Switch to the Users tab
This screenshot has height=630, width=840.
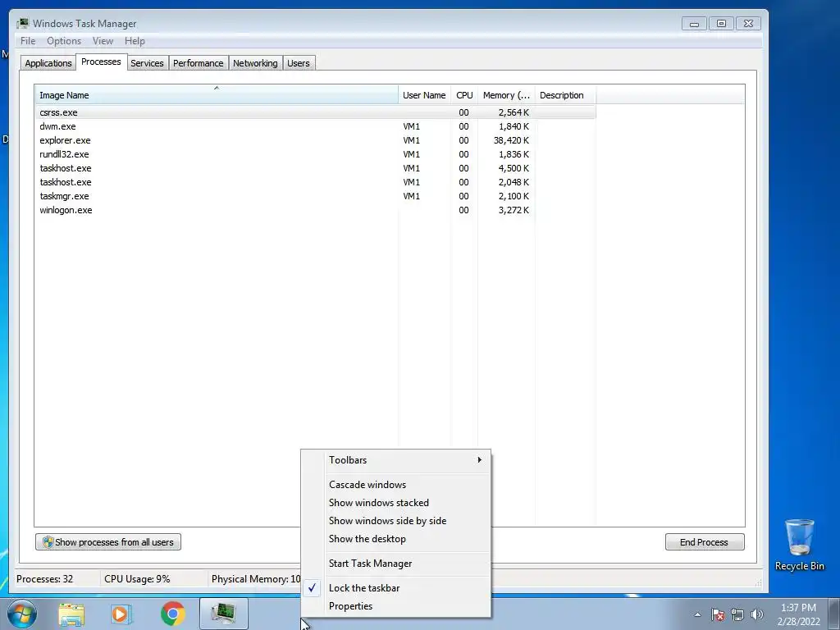pyautogui.click(x=299, y=63)
